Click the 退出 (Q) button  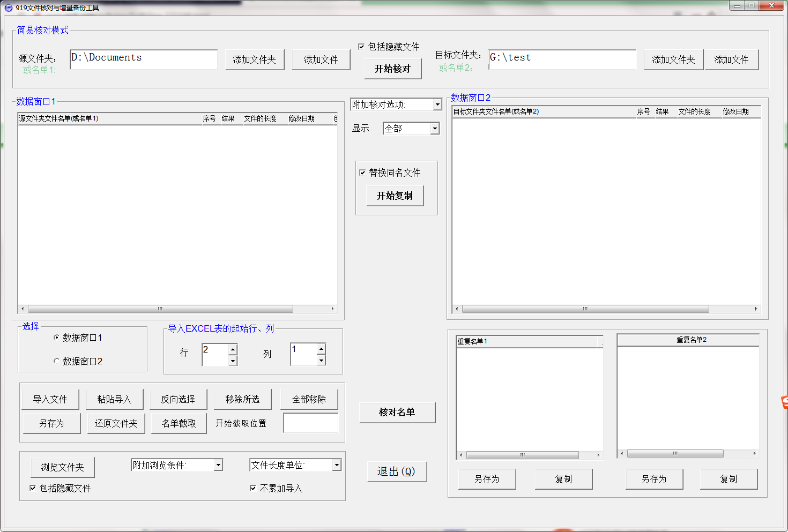[x=396, y=471]
